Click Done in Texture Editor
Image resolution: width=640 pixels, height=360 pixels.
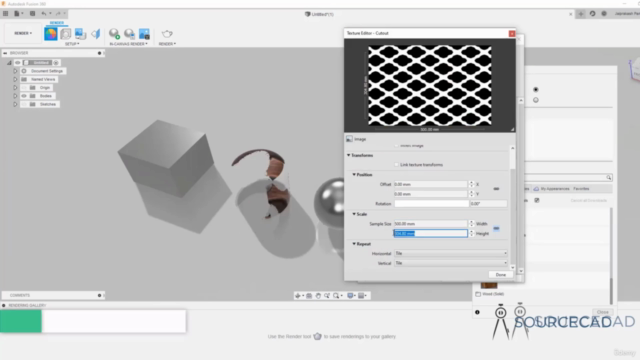tap(501, 275)
